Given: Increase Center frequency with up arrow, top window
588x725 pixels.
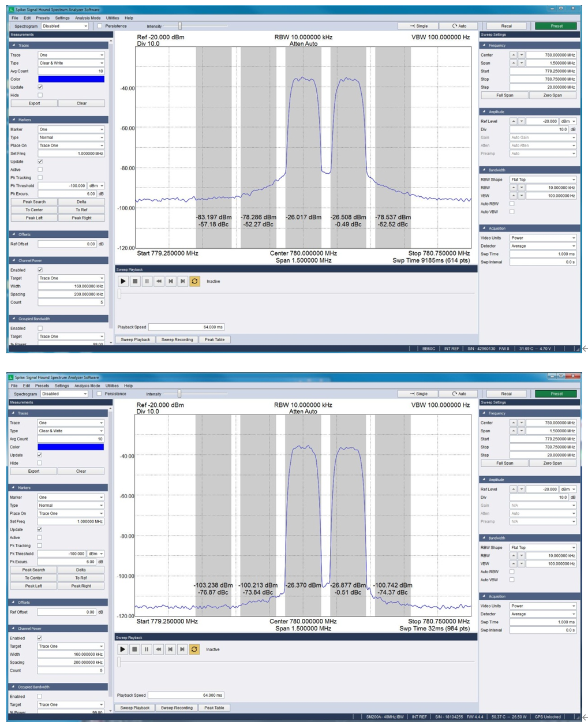Looking at the screenshot, I should [x=514, y=55].
